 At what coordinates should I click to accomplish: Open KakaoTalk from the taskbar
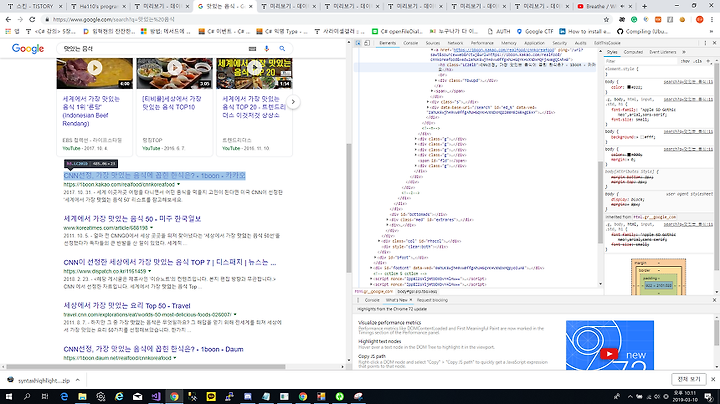click(x=211, y=396)
